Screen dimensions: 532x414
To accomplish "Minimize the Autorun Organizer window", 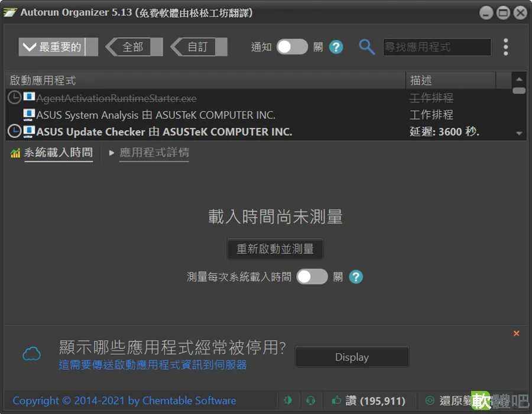I will point(486,13).
